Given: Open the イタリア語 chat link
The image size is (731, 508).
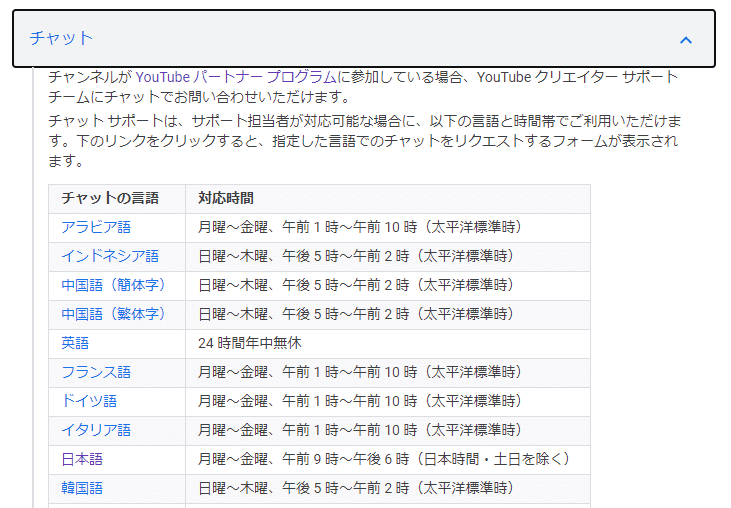Looking at the screenshot, I should pos(96,430).
